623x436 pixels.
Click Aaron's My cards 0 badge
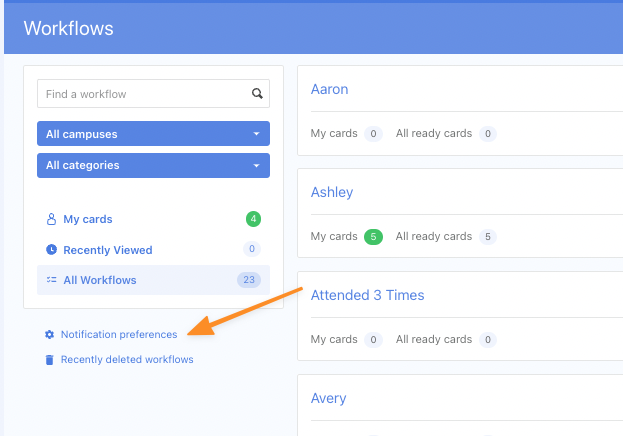[373, 134]
